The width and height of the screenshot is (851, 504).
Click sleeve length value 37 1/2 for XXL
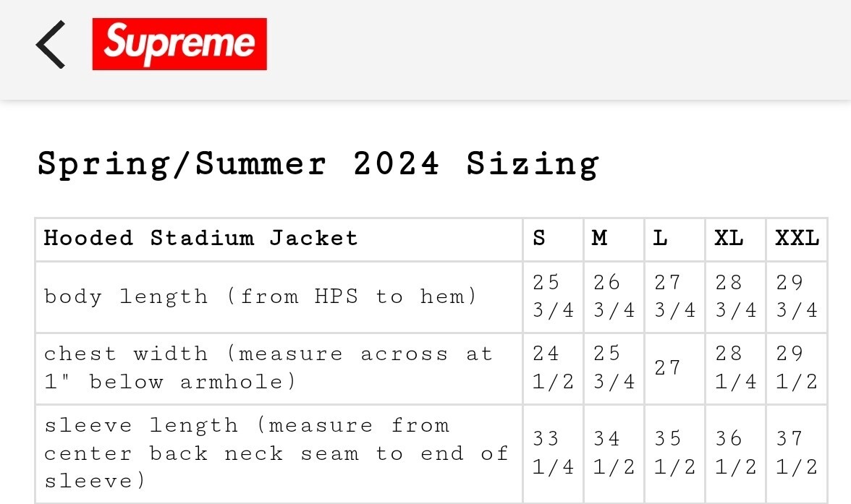[x=796, y=453]
